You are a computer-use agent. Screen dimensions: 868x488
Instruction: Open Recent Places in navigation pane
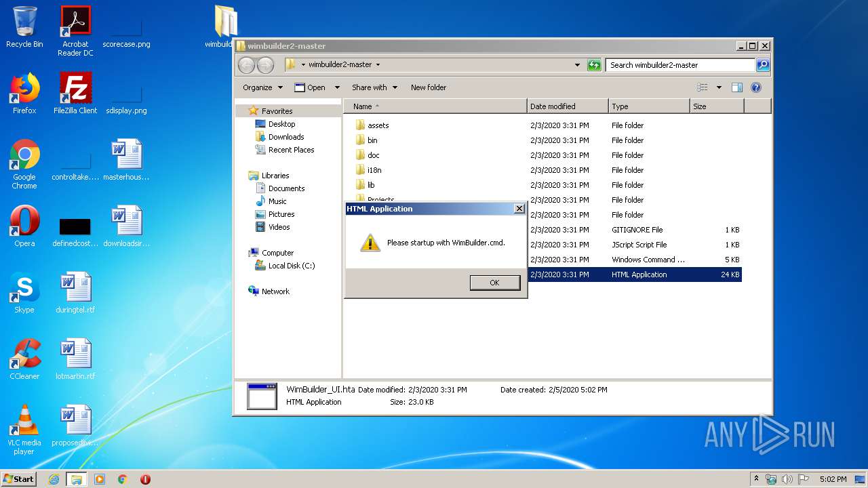pyautogui.click(x=285, y=150)
